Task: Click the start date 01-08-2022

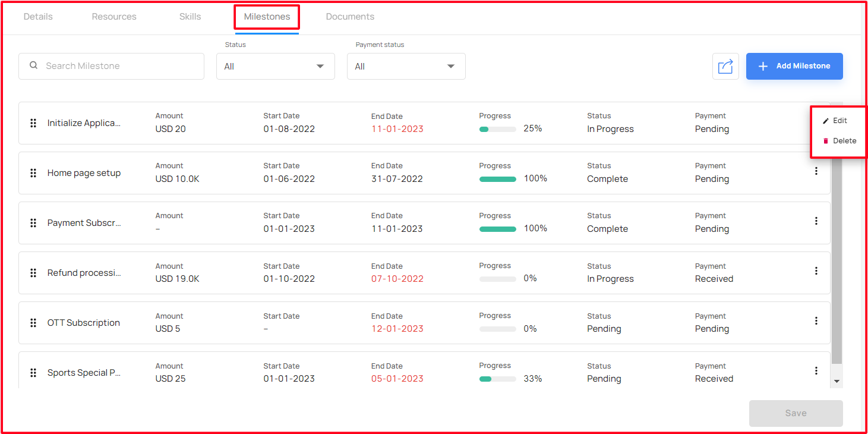Action: (289, 129)
